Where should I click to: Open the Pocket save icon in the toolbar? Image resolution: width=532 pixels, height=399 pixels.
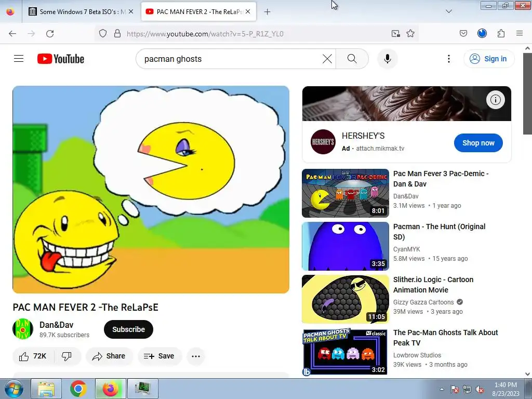[463, 33]
